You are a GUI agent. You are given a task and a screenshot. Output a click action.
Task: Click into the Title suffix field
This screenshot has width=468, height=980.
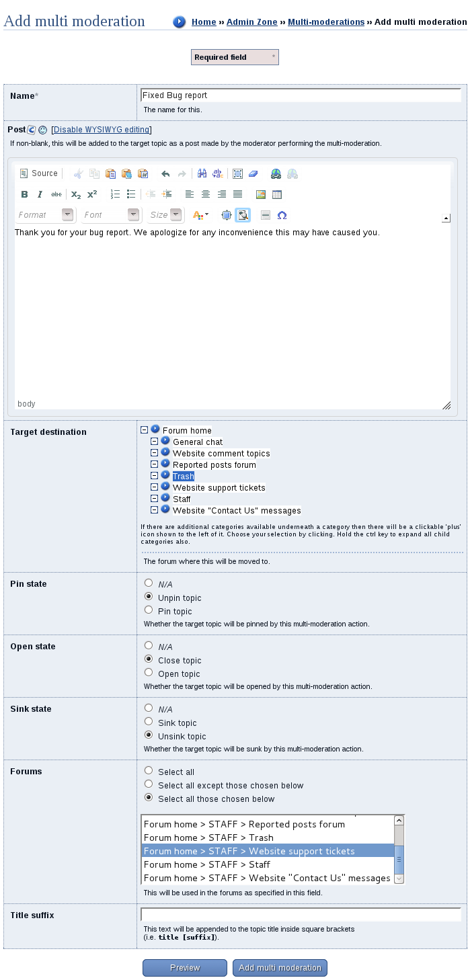pos(301,914)
